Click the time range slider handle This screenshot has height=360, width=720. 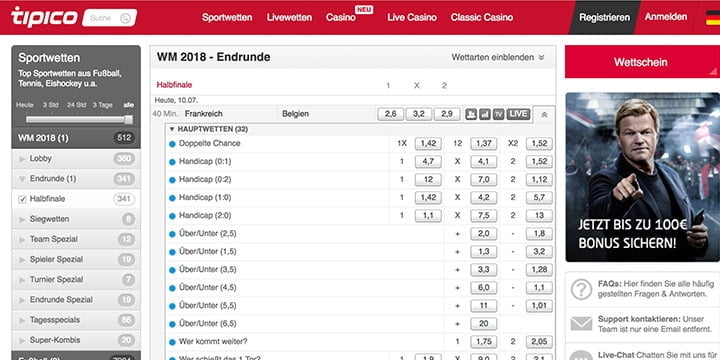(x=129, y=119)
